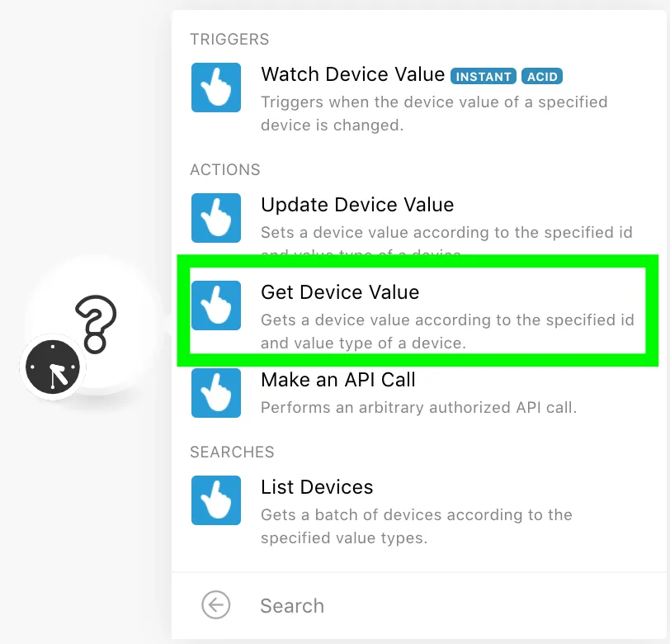Choose the List Devices search title
Screen dimensions: 670x644
point(317,487)
